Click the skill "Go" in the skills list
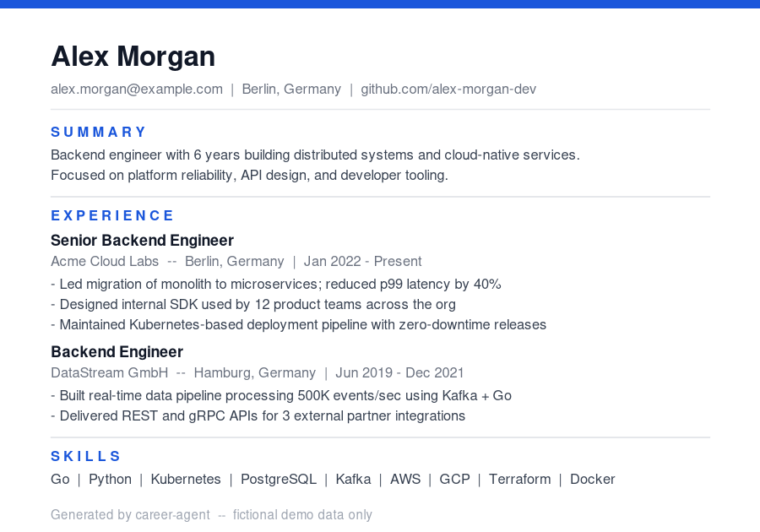Screen dimensions: 760x532 (x=60, y=479)
